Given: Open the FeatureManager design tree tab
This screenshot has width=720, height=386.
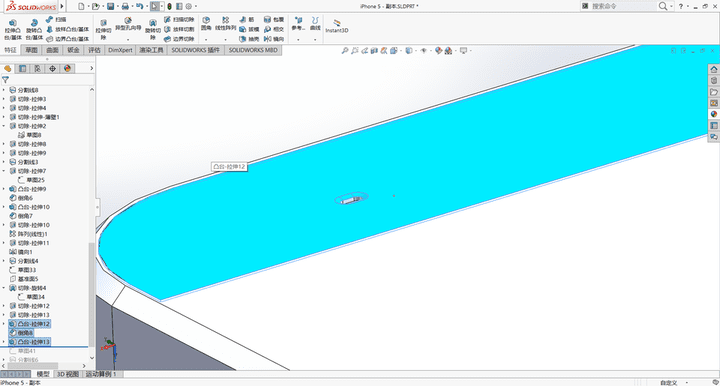Looking at the screenshot, I should [x=7, y=68].
